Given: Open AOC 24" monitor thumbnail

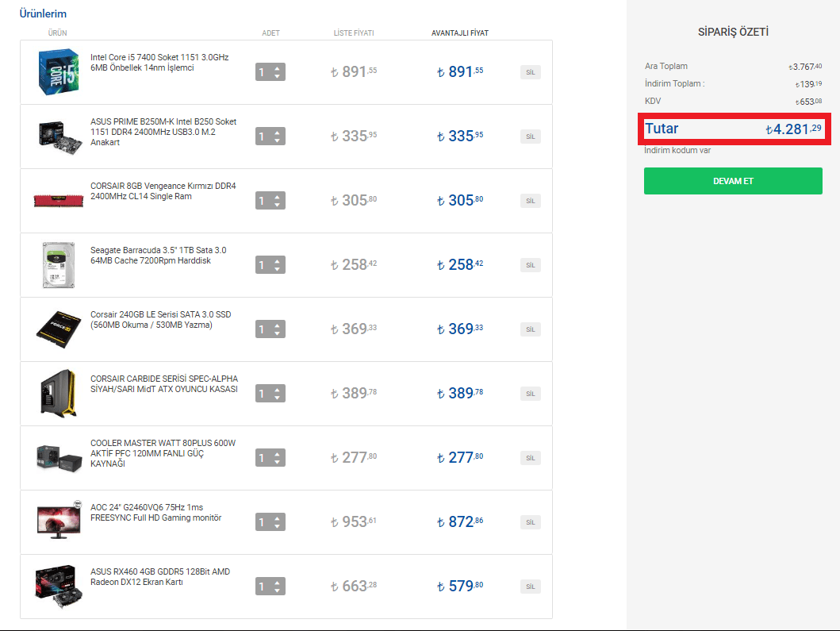Looking at the screenshot, I should pyautogui.click(x=59, y=520).
